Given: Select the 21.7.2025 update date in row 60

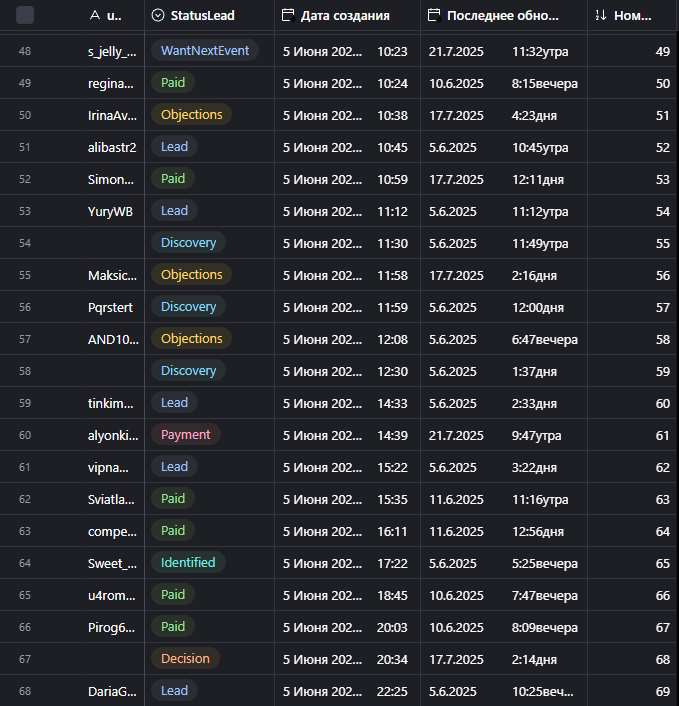Looking at the screenshot, I should tap(457, 435).
